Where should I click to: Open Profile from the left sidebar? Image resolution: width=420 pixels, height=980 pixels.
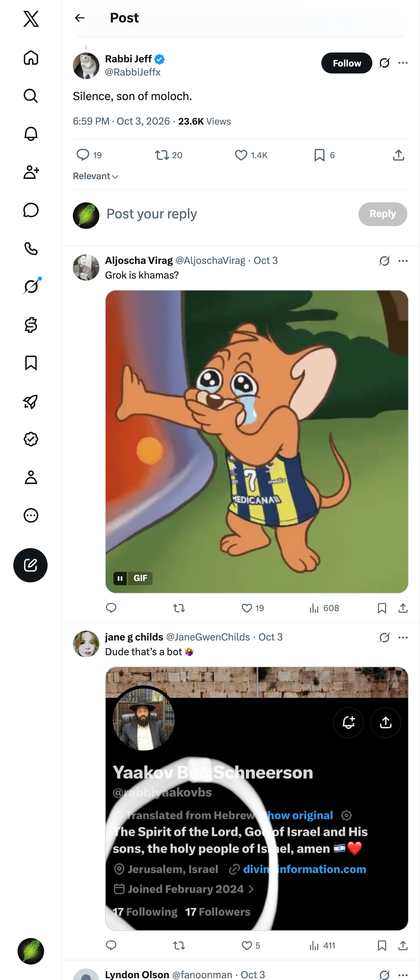31,477
